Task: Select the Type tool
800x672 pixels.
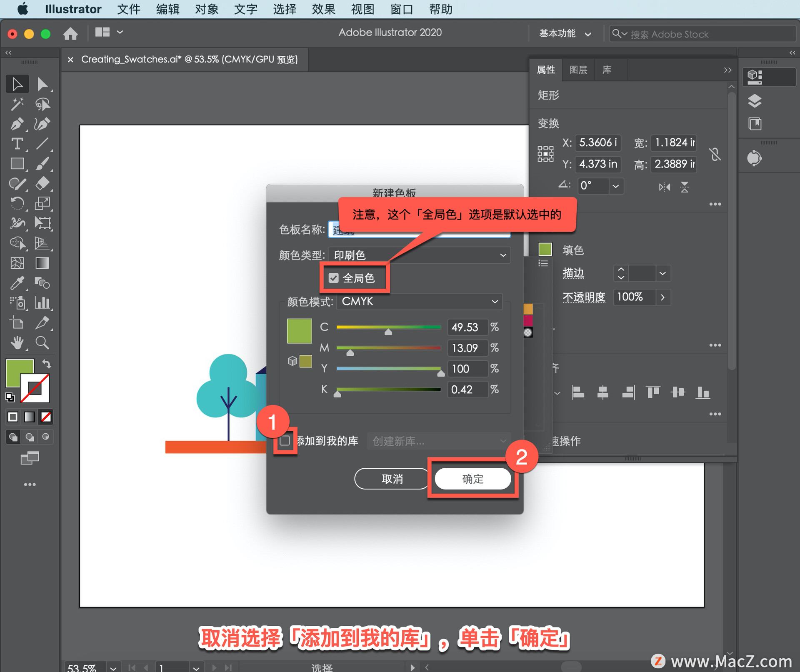Action: click(x=17, y=144)
